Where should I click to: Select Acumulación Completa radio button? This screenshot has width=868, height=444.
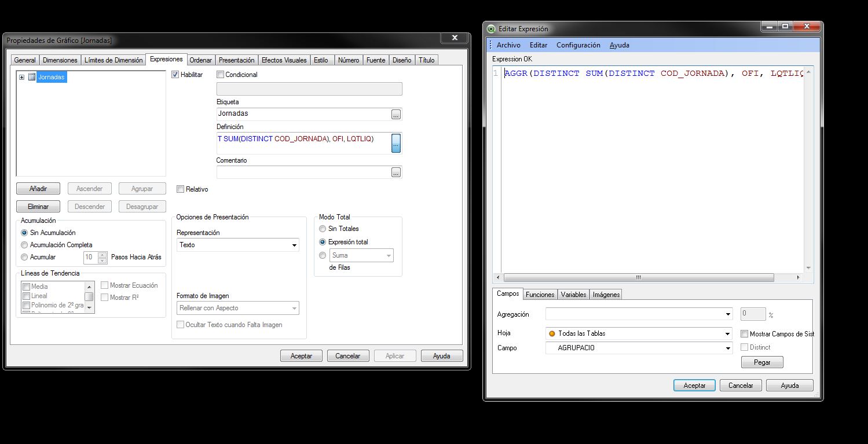(24, 245)
